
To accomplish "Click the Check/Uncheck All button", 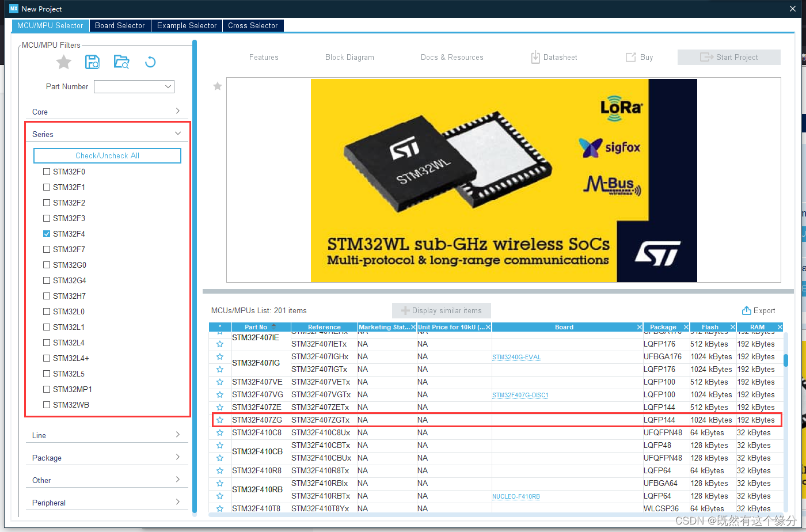I will [x=107, y=155].
